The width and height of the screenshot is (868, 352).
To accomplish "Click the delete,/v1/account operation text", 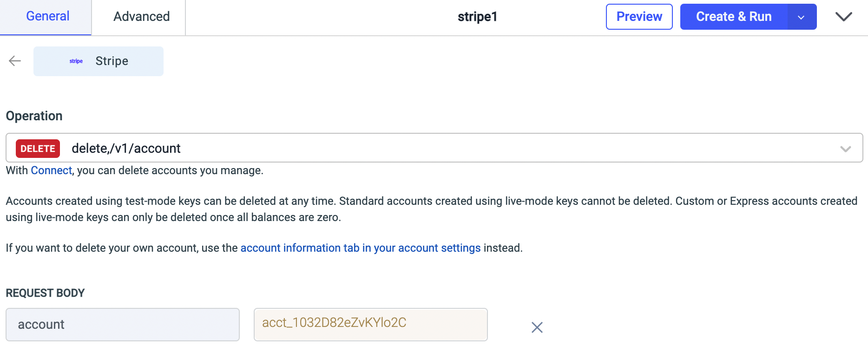I will tap(126, 149).
